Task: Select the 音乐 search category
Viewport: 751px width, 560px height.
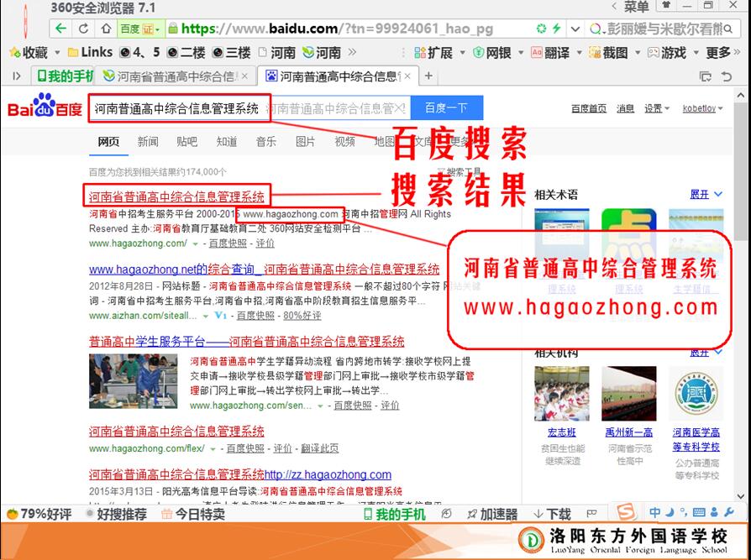Action: click(x=265, y=141)
